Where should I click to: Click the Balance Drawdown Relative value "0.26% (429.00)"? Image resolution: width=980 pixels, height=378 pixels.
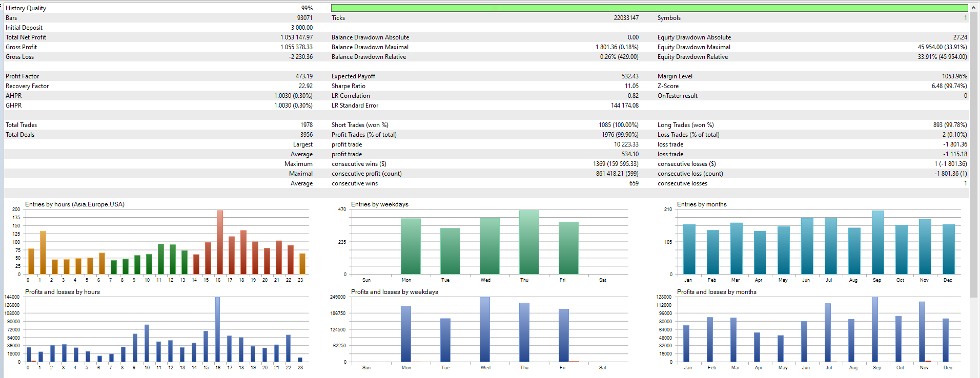[x=619, y=57]
